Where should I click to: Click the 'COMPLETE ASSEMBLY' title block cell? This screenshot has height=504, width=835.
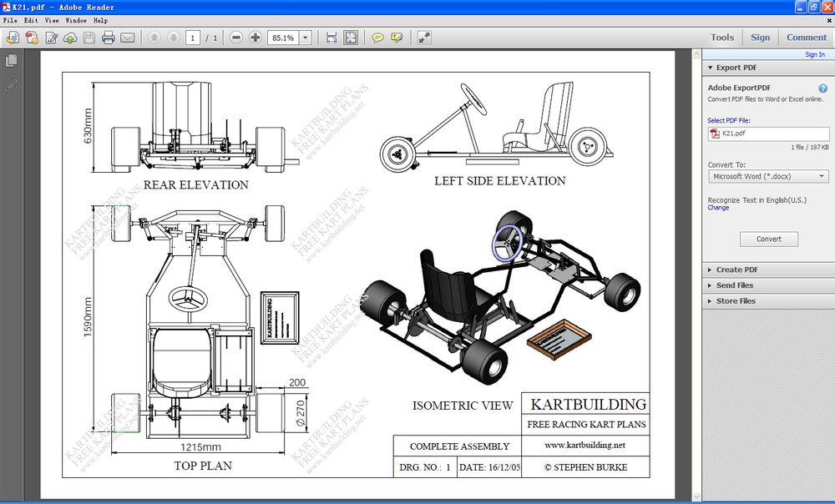tap(459, 446)
